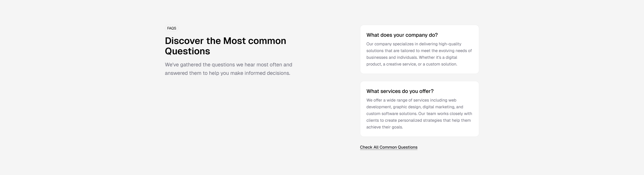This screenshot has height=175, width=644.
Task: Click the 'We've gathered the questions' intro line
Action: 228,65
